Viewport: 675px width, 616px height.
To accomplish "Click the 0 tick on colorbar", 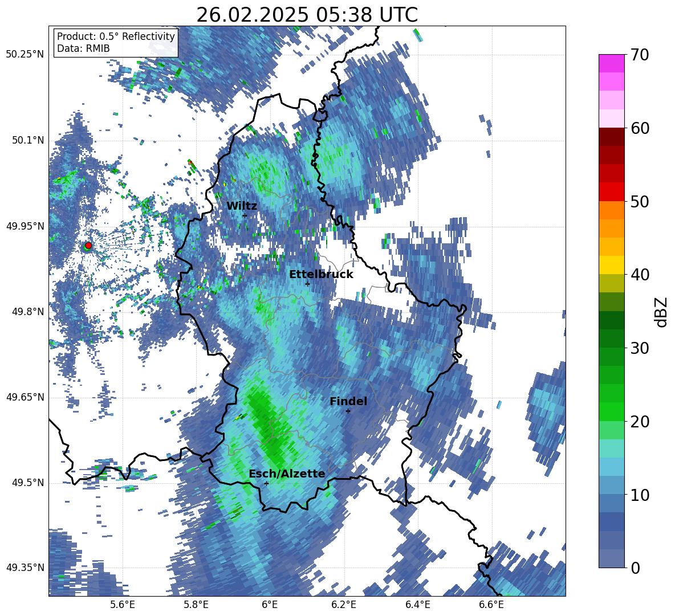I will (x=635, y=568).
